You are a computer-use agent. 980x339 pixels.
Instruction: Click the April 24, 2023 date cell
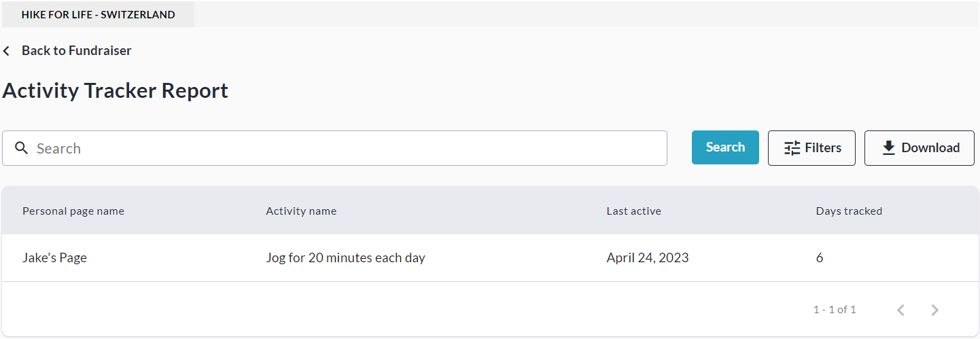tap(647, 258)
